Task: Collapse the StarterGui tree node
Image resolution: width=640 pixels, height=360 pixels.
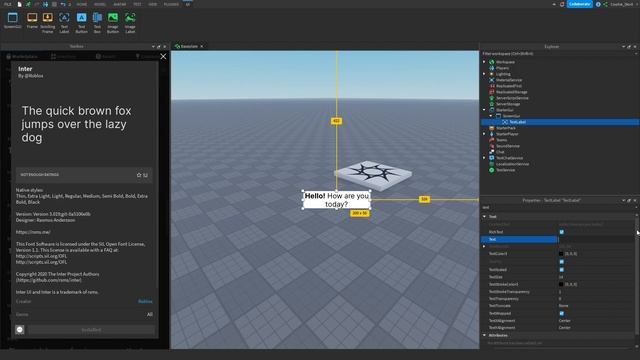Action: pos(484,110)
